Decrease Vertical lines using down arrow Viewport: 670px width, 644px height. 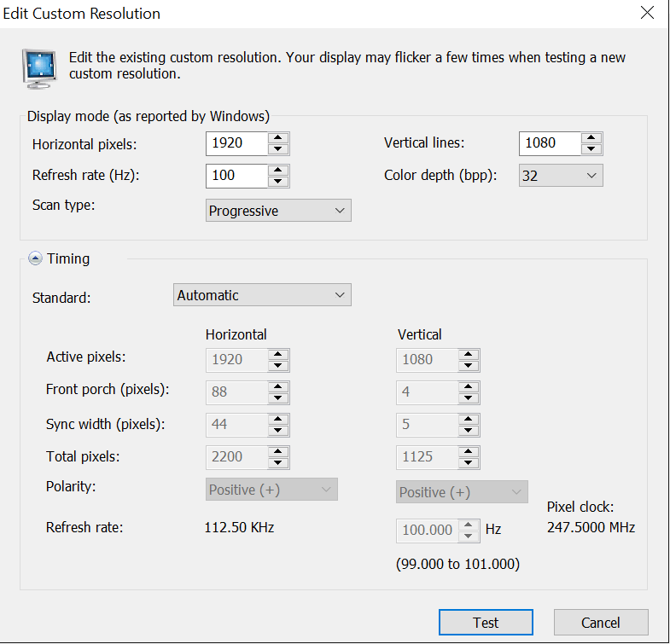(x=591, y=148)
